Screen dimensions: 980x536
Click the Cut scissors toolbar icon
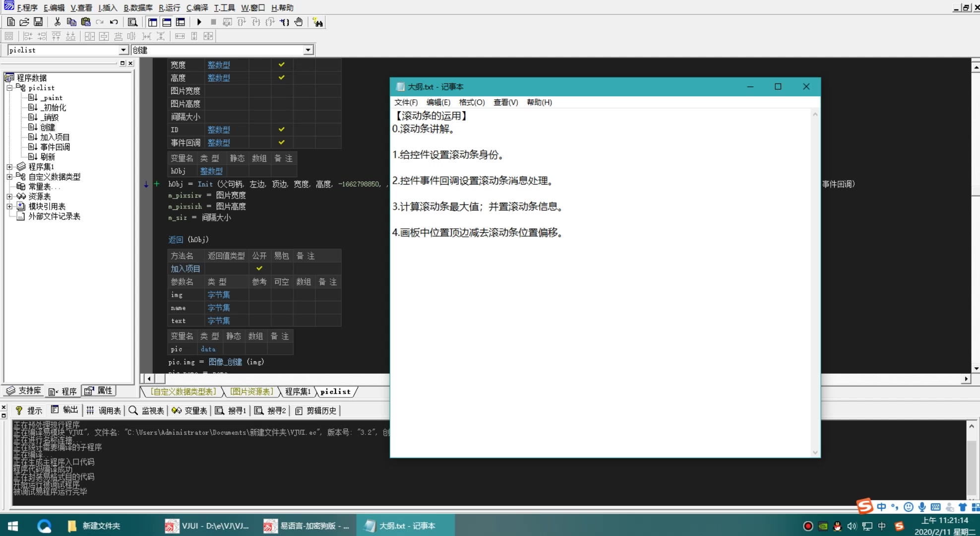coord(57,22)
